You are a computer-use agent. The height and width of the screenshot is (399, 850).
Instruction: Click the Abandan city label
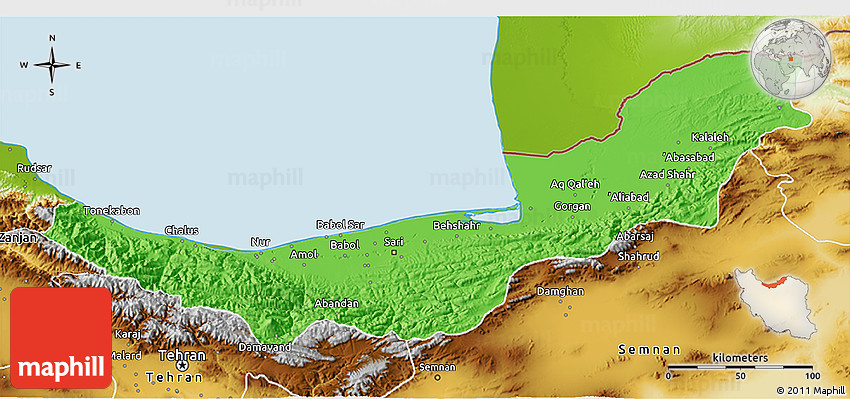coord(337,304)
